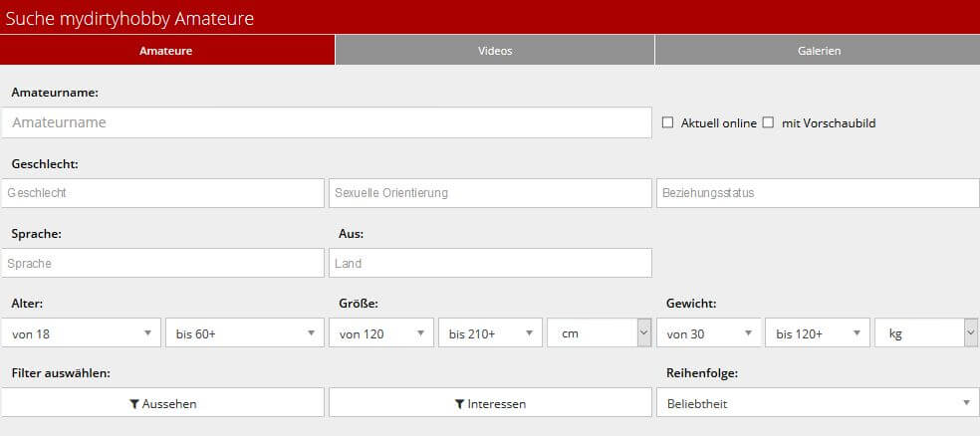Open the cm unit dropdown
The width and height of the screenshot is (980, 436).
click(x=600, y=332)
